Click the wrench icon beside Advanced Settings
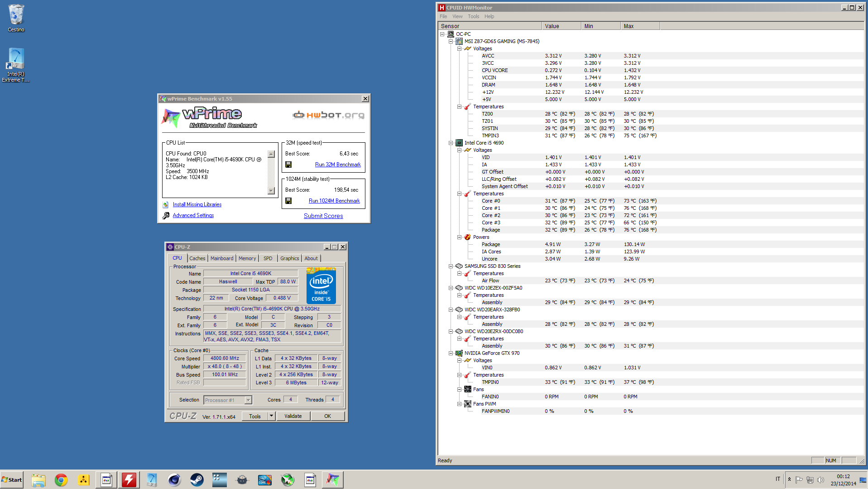The height and width of the screenshot is (489, 868). pos(166,215)
